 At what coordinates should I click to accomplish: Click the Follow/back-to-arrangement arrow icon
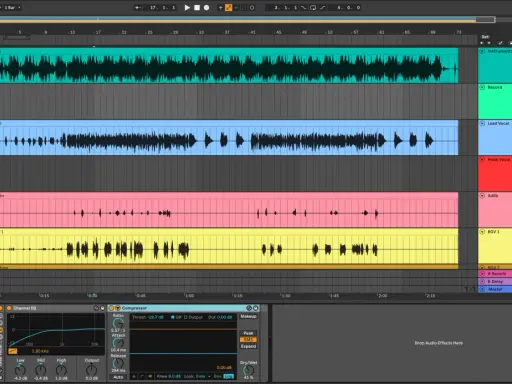tap(137, 7)
